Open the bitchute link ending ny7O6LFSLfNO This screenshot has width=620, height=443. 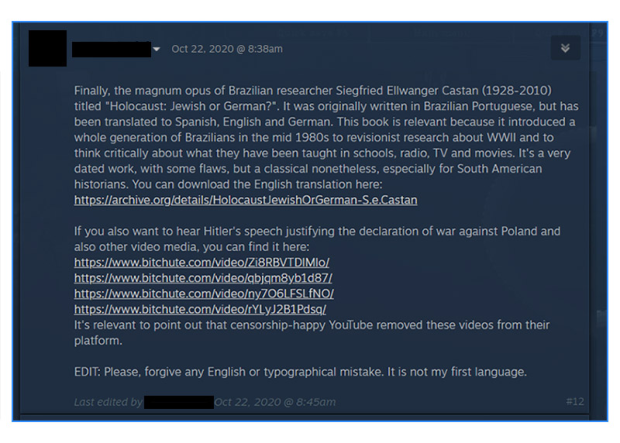point(204,294)
